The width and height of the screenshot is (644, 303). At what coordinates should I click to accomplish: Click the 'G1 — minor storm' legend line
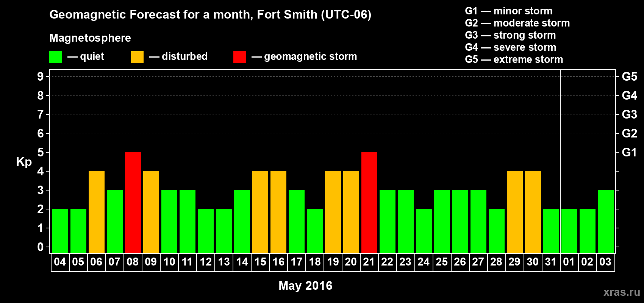pos(509,11)
